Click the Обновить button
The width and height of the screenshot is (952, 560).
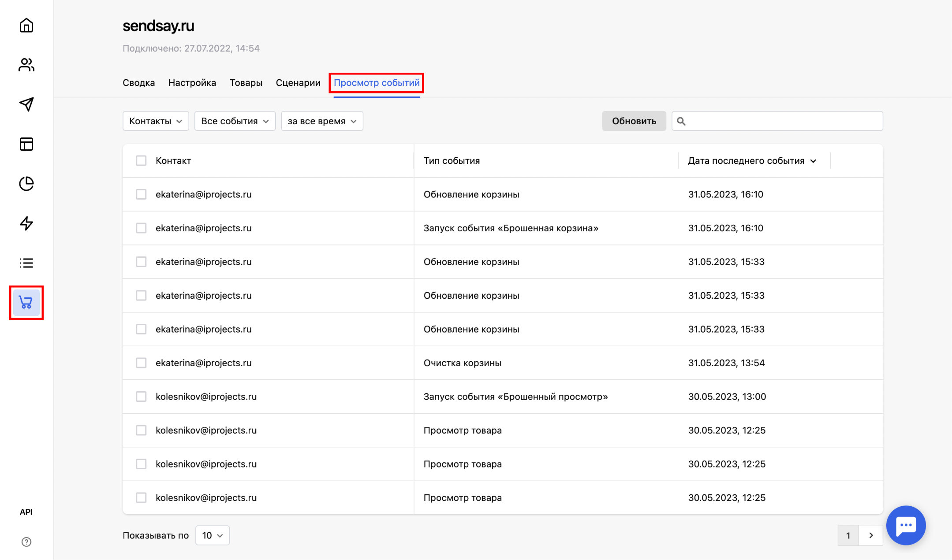(634, 121)
